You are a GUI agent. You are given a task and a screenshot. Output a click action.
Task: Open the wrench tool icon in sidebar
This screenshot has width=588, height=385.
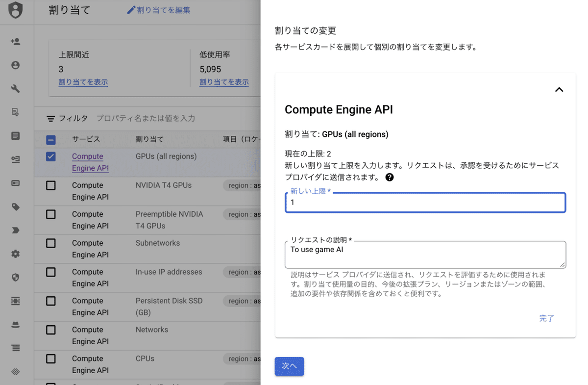16,88
